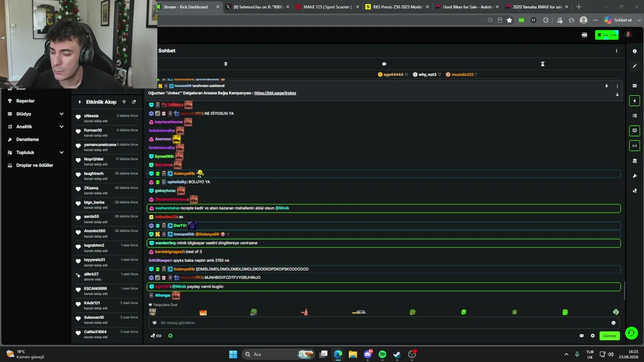Open Spotify from the taskbar
This screenshot has width=644, height=362.
pos(382,354)
